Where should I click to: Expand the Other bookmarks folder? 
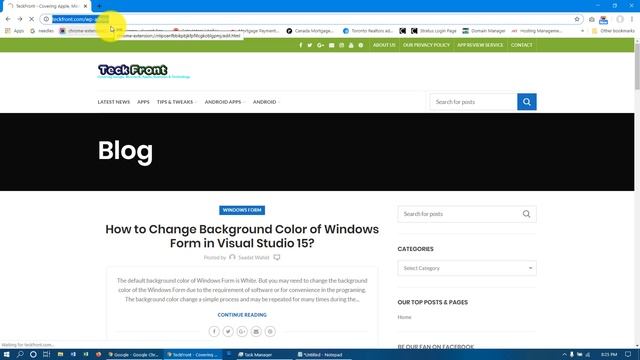(x=613, y=31)
